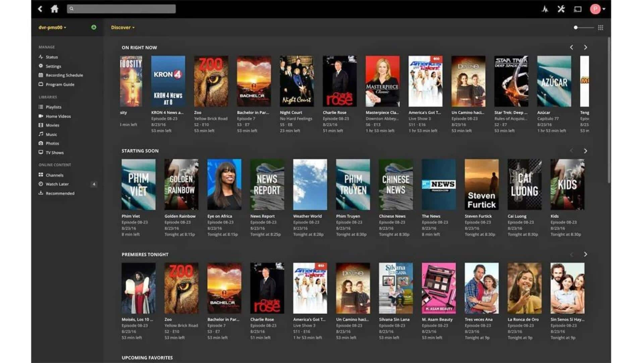Screen dimensions: 644x363
Task: Open settings wrench and screwdriver icon
Action: tap(561, 9)
